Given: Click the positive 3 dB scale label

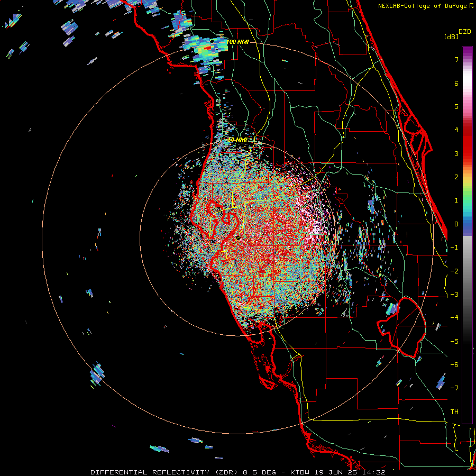Looking at the screenshot, I should 456,153.
